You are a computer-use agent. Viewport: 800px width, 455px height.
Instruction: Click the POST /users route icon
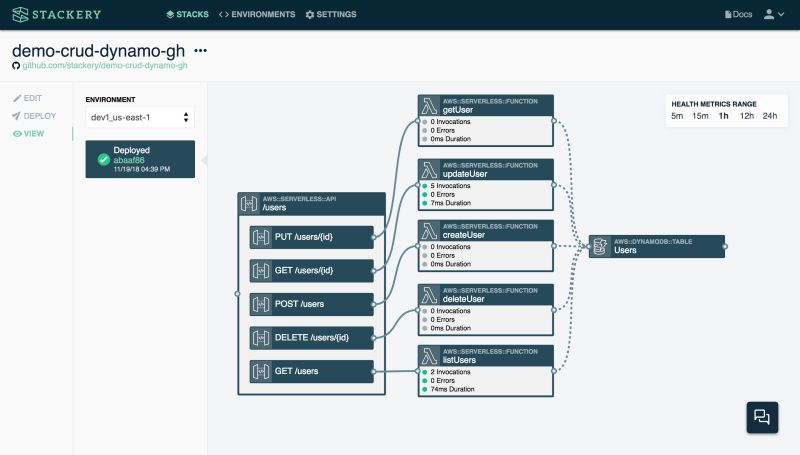tap(261, 304)
